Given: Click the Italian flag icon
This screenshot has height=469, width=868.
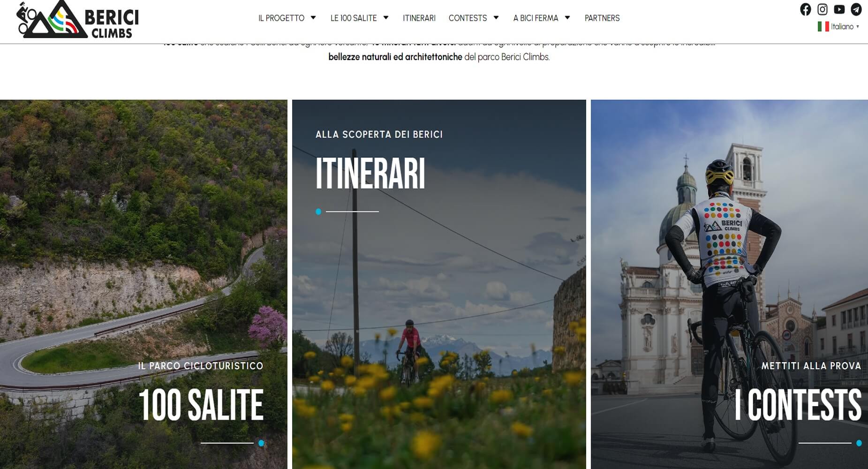Looking at the screenshot, I should 823,27.
